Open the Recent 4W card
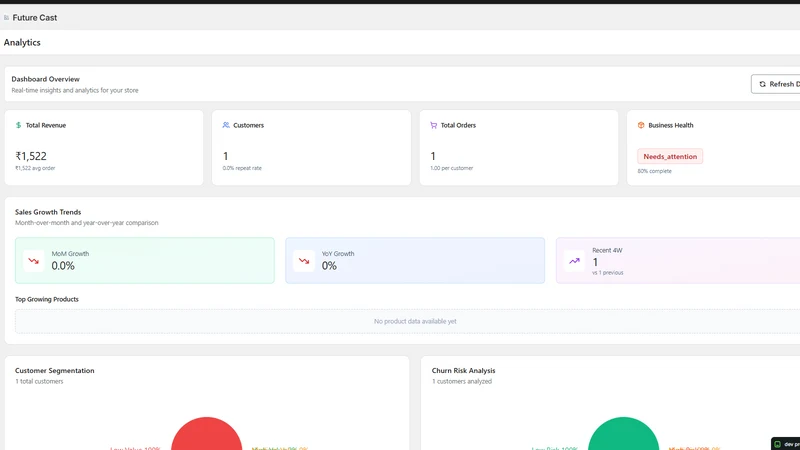 pyautogui.click(x=678, y=261)
